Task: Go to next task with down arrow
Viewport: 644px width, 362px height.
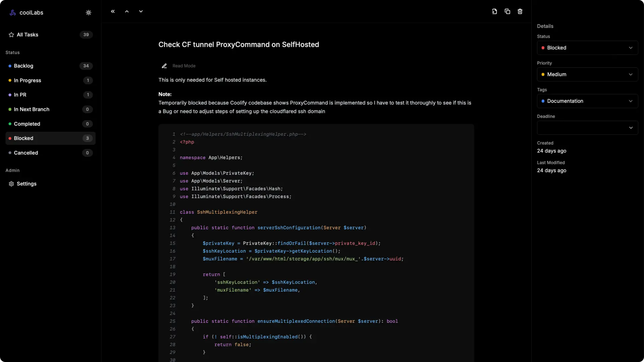Action: click(141, 11)
